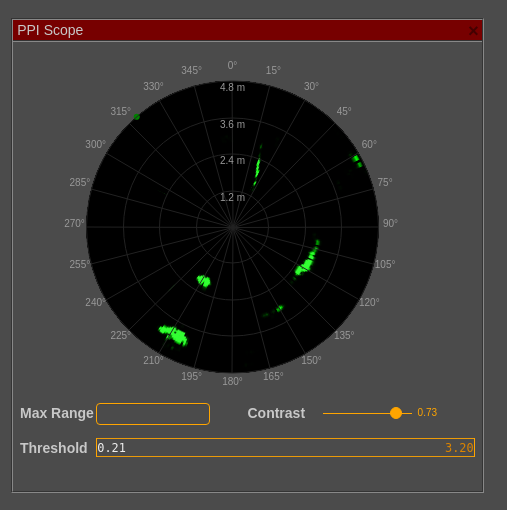
Task: Click the 4.8 m range ring label
Action: 232,87
